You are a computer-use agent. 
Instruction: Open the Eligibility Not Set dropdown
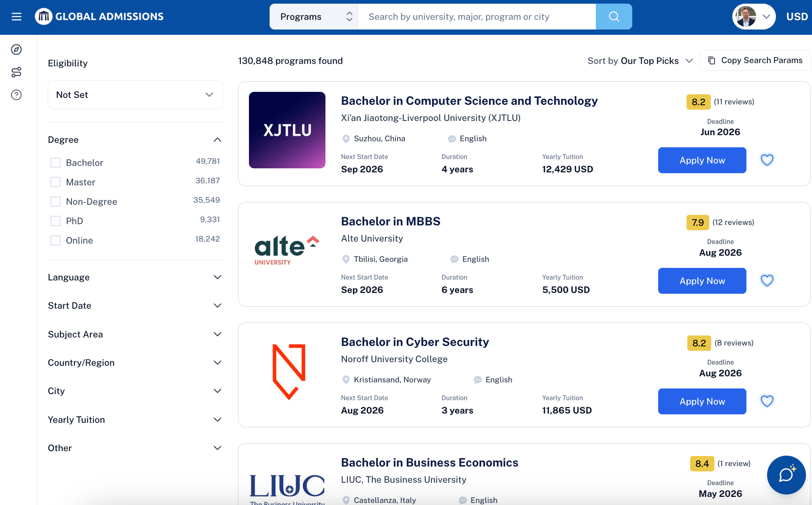coord(135,95)
